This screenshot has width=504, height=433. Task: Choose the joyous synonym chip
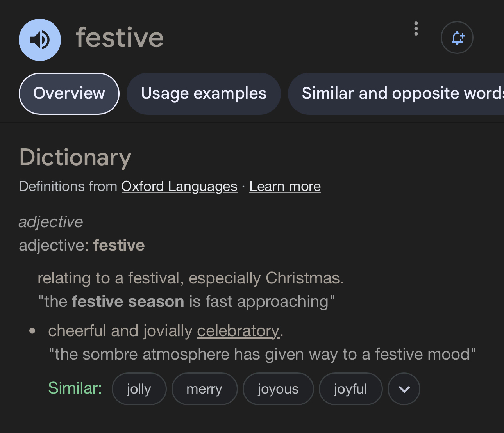tap(278, 389)
